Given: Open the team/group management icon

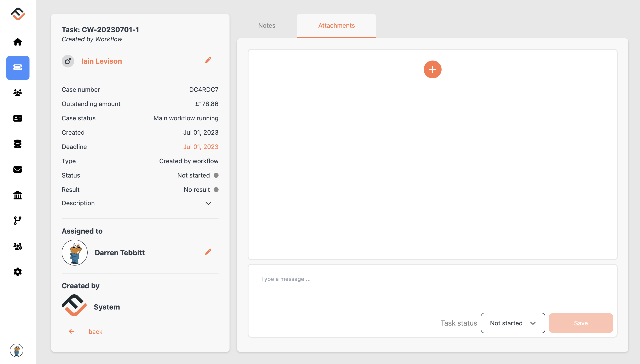Looking at the screenshot, I should [x=18, y=246].
